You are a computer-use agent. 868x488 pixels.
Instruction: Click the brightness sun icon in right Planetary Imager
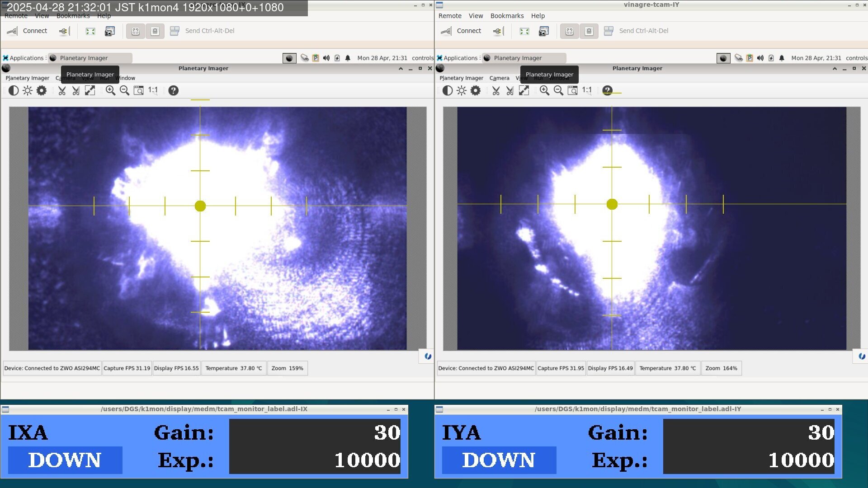click(462, 90)
